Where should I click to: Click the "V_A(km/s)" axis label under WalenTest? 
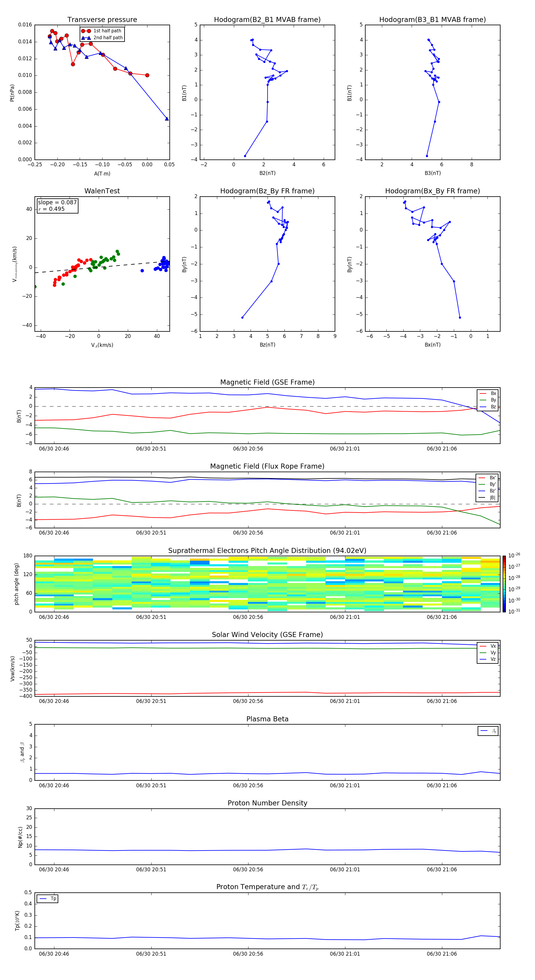click(x=102, y=345)
